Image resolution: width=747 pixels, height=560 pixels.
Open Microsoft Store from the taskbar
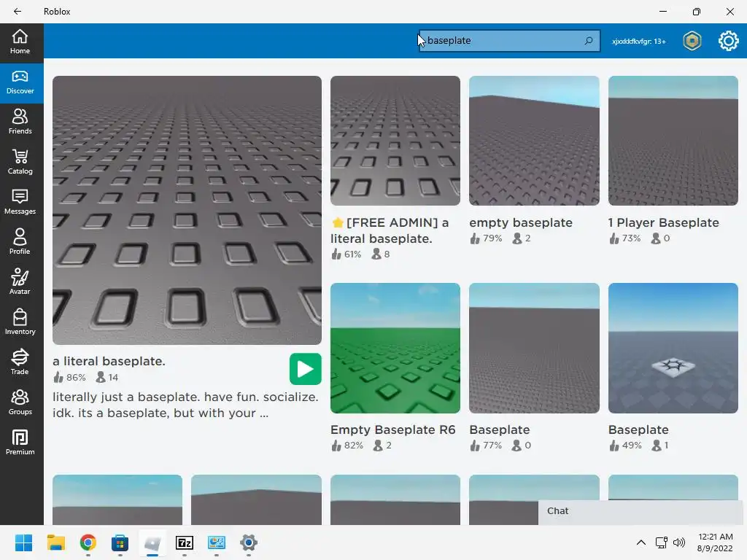coord(120,542)
